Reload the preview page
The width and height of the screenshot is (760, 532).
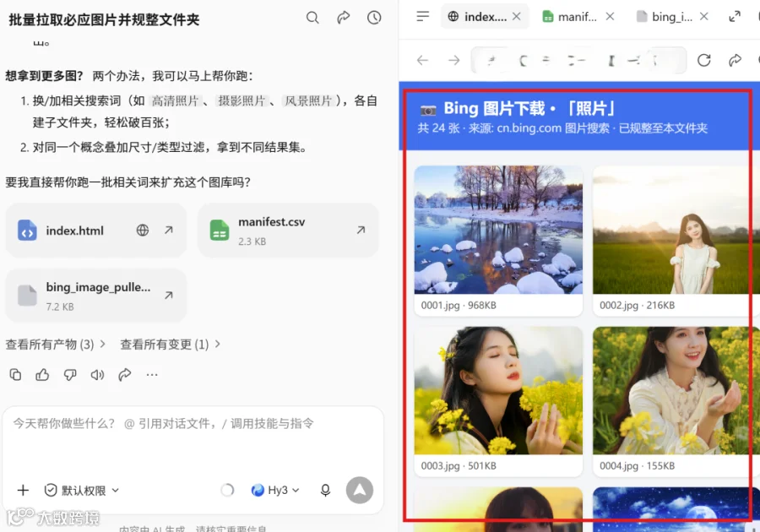[703, 60]
